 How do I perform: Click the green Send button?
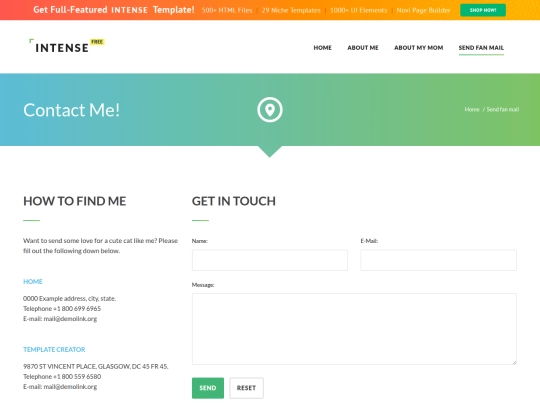point(208,388)
